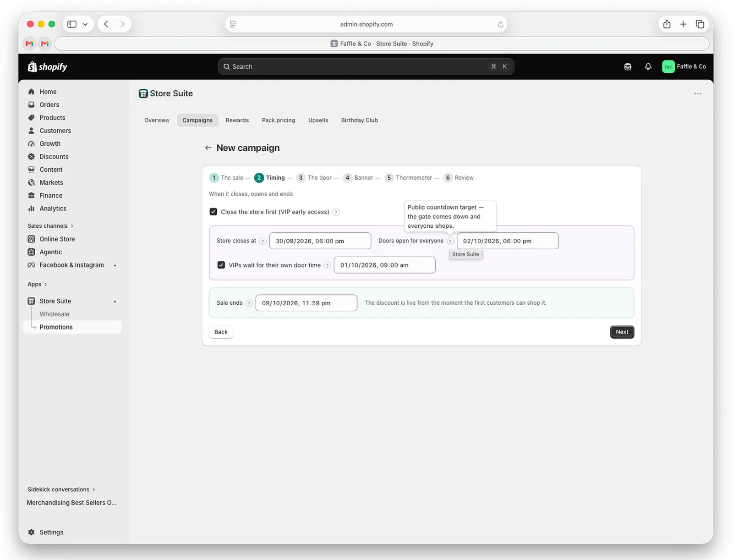
Task: Jump to step 6 Review
Action: pos(459,178)
